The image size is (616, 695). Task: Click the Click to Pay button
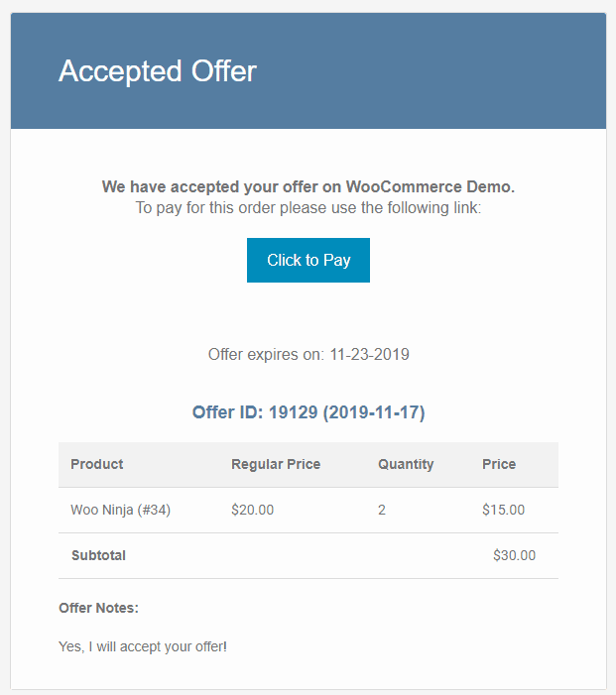point(308,260)
